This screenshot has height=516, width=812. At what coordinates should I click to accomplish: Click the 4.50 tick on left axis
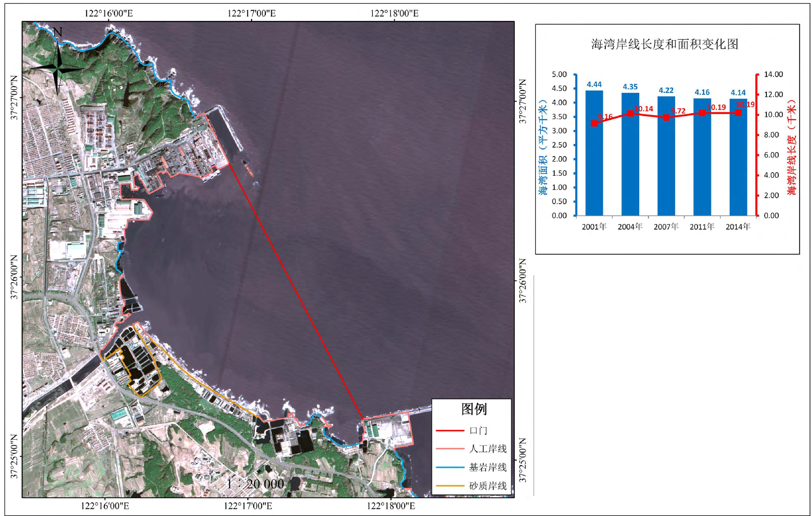[559, 88]
